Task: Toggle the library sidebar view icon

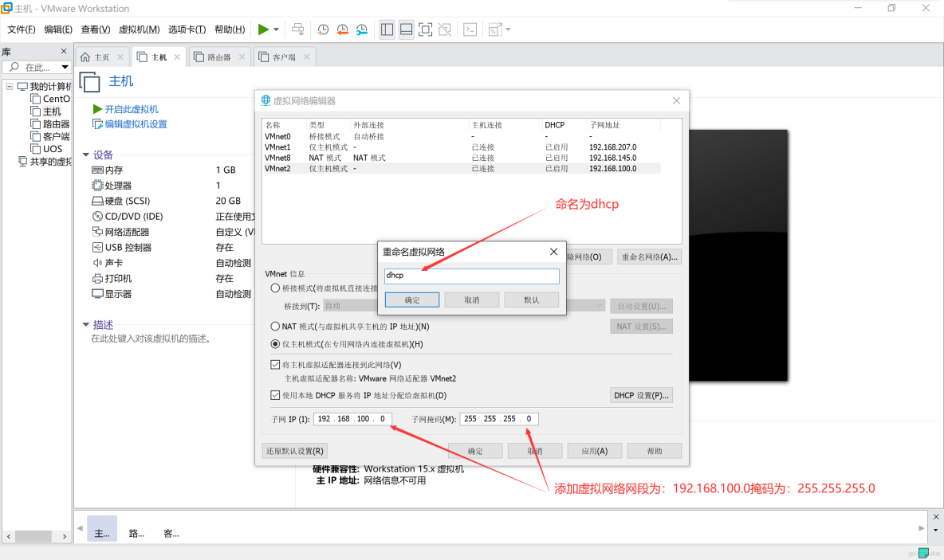Action: [x=387, y=29]
